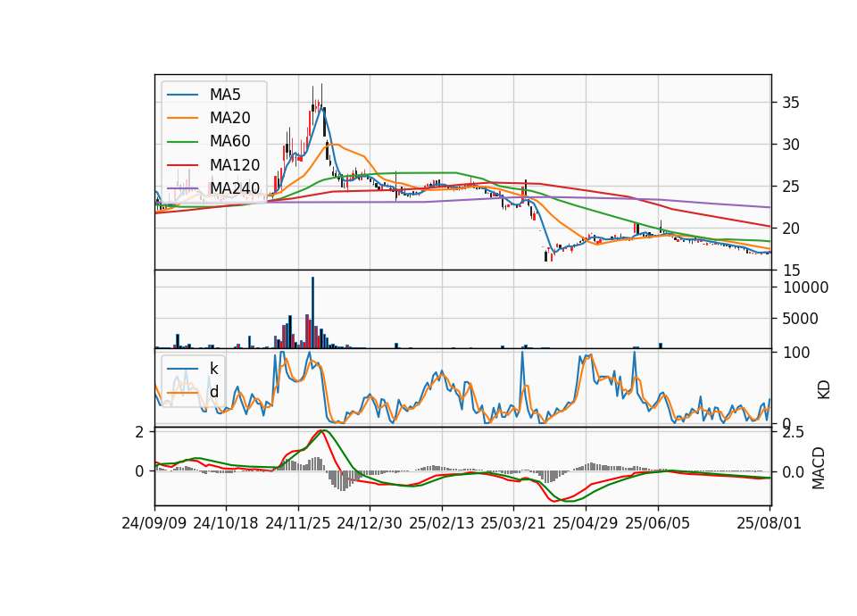
Task: Click the 25/03/21 date axis label
Action: pyautogui.click(x=513, y=524)
